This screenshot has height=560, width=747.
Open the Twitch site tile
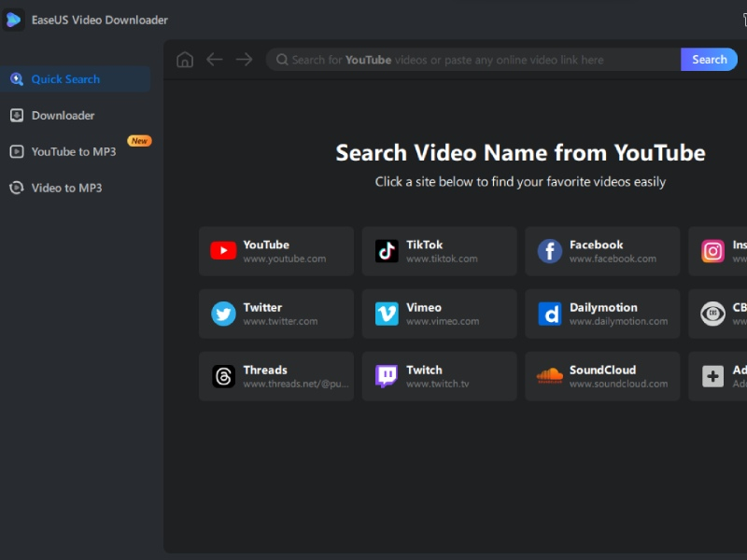tap(439, 376)
